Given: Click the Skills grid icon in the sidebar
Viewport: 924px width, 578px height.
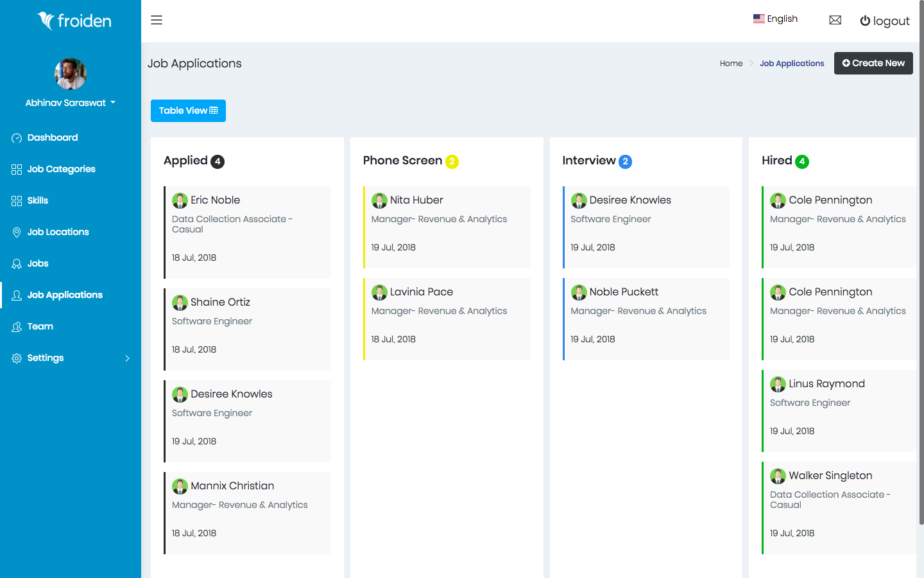Looking at the screenshot, I should [17, 201].
